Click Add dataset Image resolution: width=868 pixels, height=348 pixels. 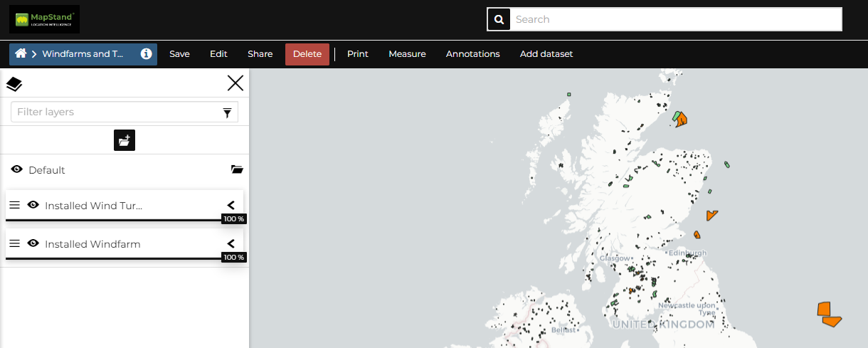(546, 54)
